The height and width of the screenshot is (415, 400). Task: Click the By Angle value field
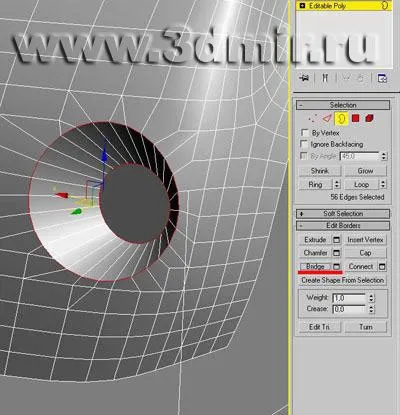pyautogui.click(x=359, y=156)
